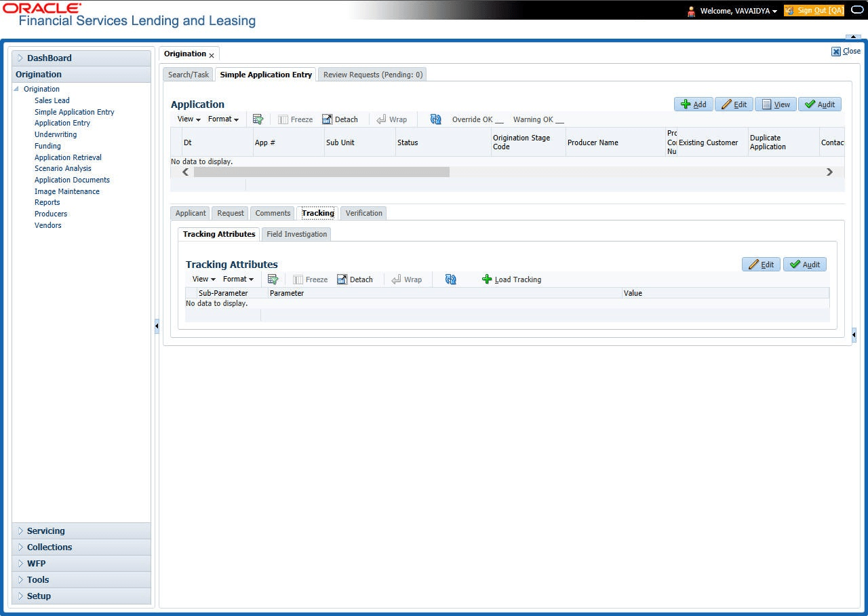Click the refresh icon in Tracking Attributes toolbar
Image resolution: width=868 pixels, height=616 pixels.
click(451, 280)
